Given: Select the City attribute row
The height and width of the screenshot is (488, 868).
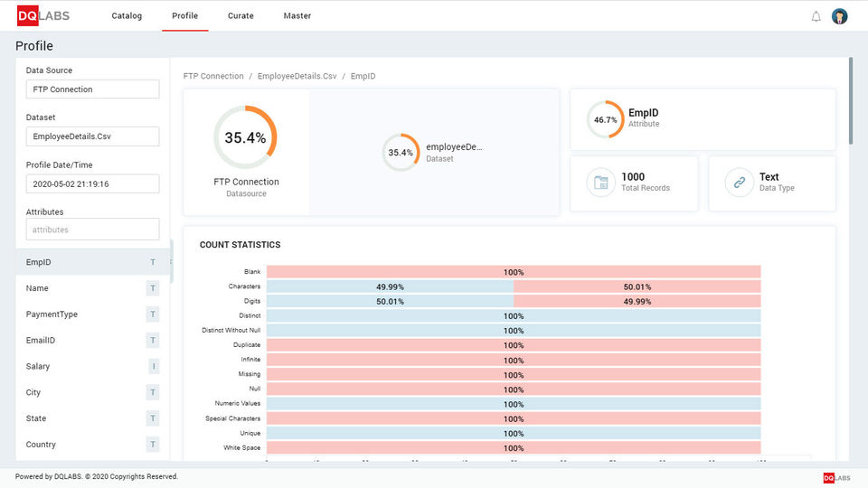Looking at the screenshot, I should 92,392.
